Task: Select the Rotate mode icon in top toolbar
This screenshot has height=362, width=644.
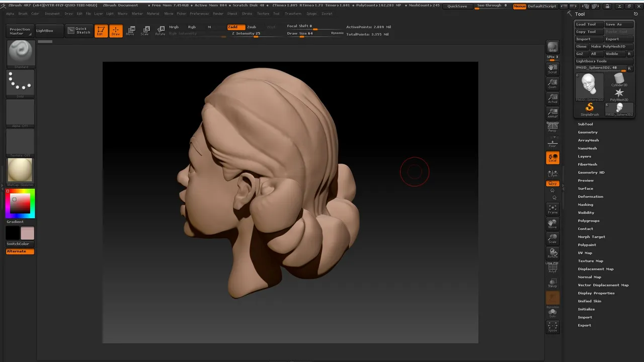Action: [160, 31]
